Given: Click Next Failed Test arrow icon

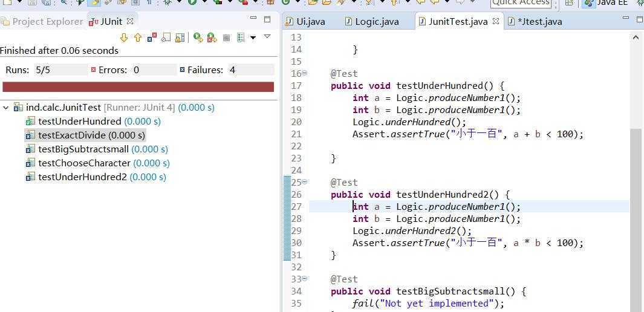Looking at the screenshot, I should click(x=125, y=37).
